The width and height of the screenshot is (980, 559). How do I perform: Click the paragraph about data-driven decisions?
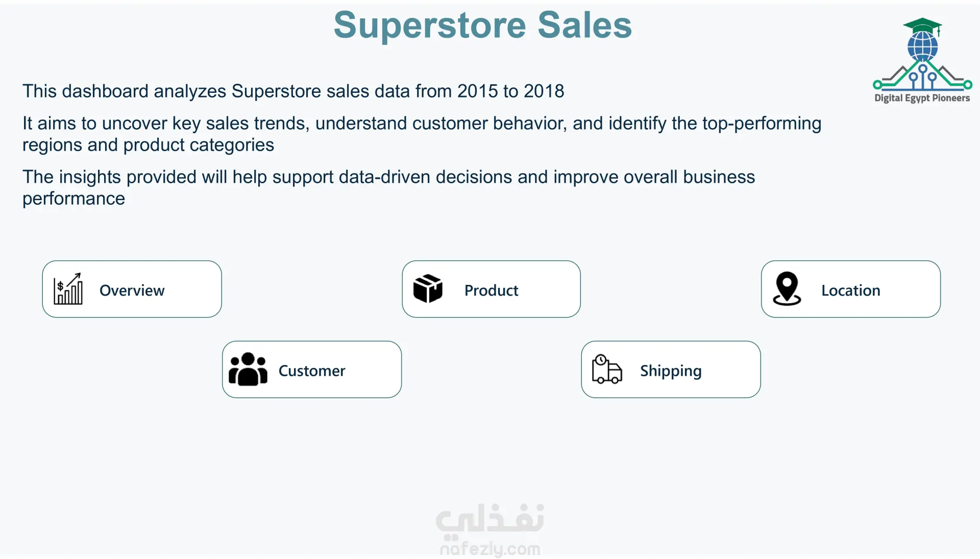[x=388, y=187]
